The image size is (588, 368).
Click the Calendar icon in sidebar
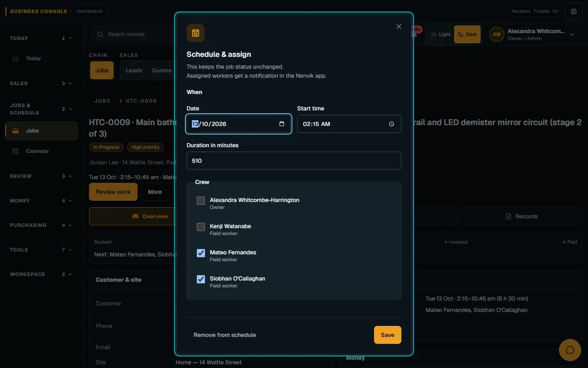(16, 151)
